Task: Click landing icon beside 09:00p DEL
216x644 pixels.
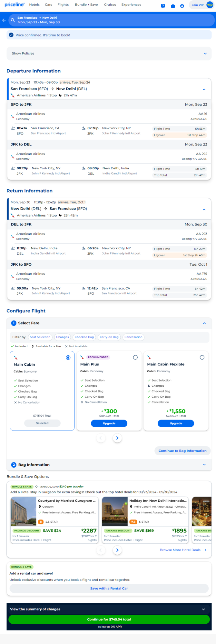Action: click(83, 168)
